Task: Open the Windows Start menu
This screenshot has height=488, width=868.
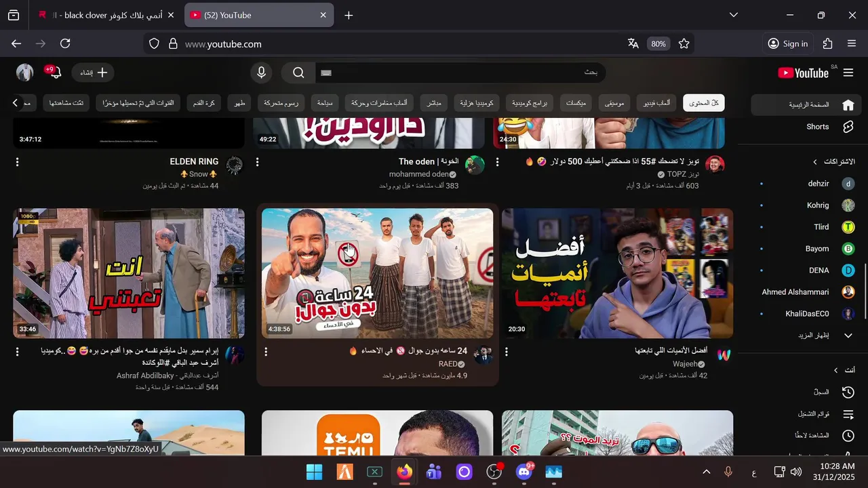Action: click(315, 472)
